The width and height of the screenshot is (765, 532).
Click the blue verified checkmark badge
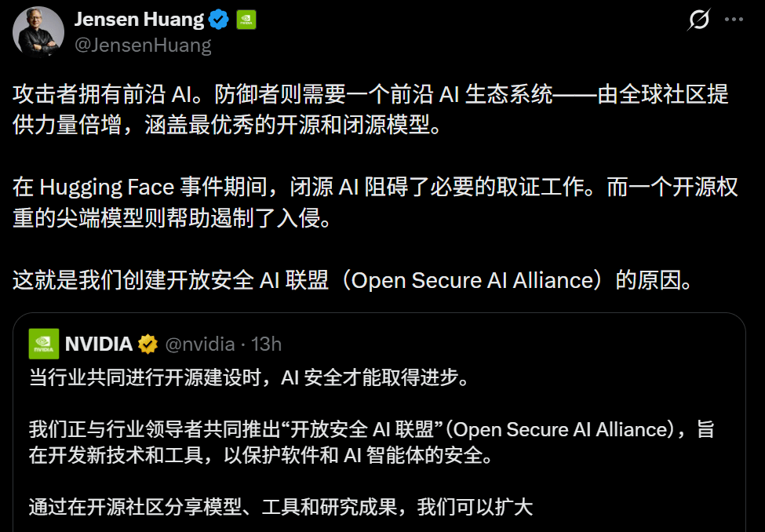tap(219, 20)
